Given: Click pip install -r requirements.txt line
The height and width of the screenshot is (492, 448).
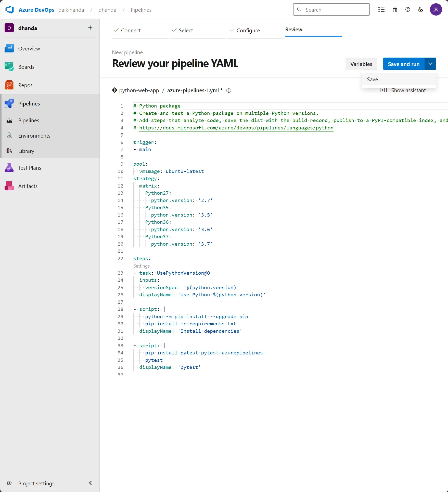Looking at the screenshot, I should tap(190, 324).
